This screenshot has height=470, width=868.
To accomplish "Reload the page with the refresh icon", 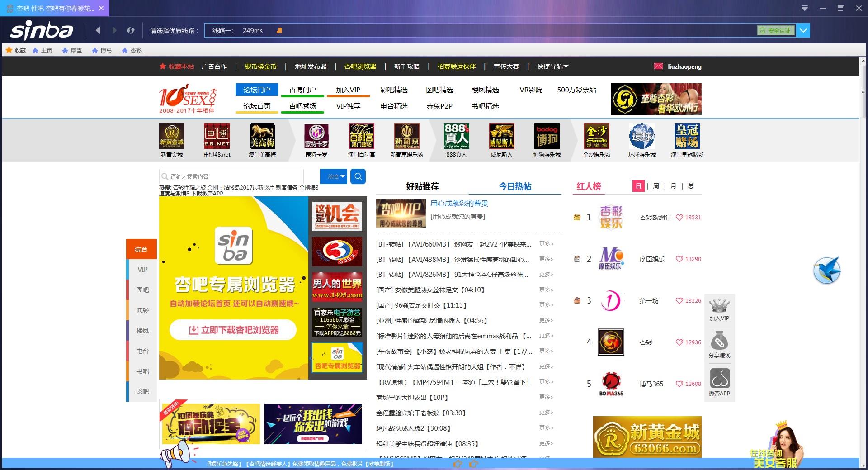I will coord(131,30).
